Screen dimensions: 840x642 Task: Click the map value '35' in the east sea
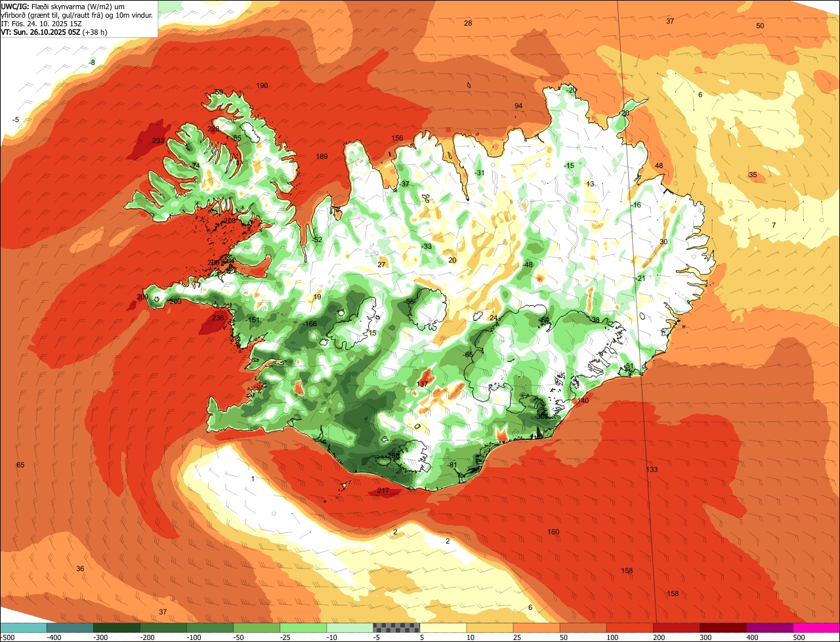753,175
